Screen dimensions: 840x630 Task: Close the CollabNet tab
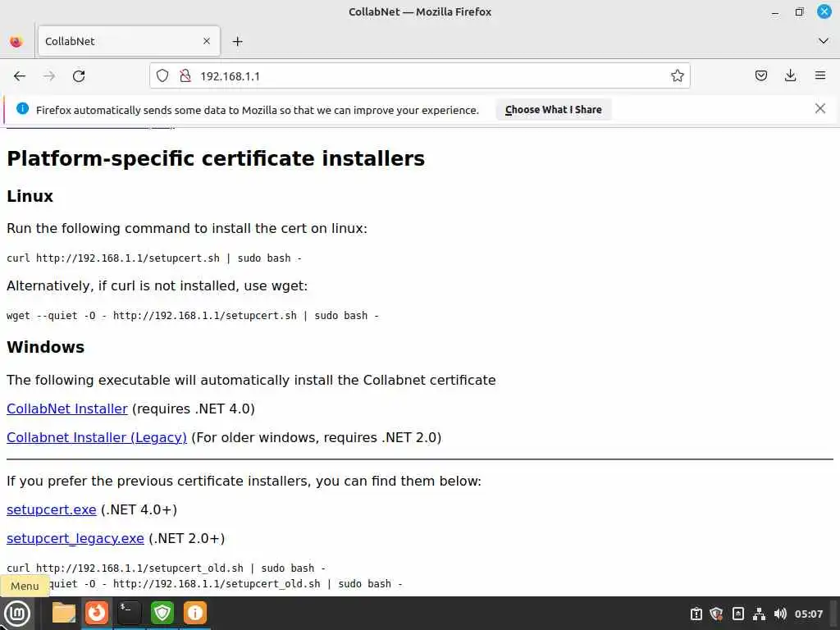pyautogui.click(x=207, y=41)
